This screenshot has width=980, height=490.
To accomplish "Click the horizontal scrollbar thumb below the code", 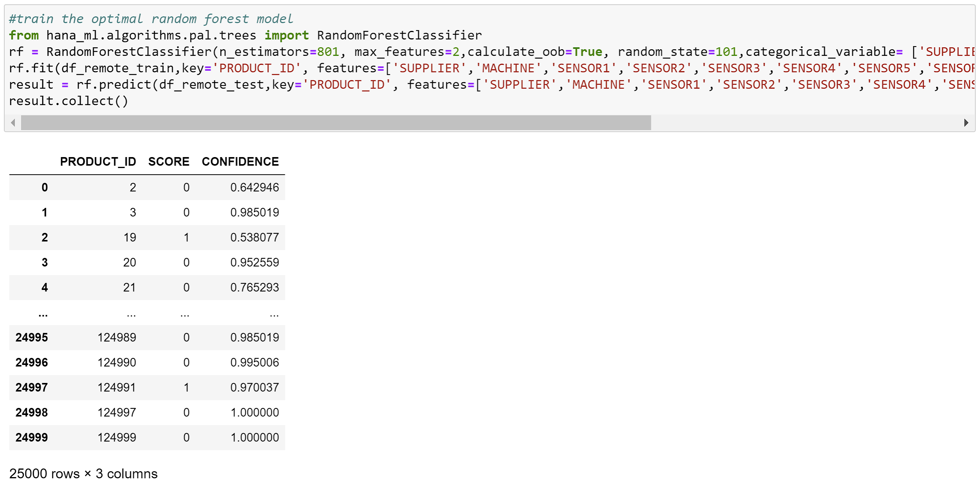I will (336, 123).
